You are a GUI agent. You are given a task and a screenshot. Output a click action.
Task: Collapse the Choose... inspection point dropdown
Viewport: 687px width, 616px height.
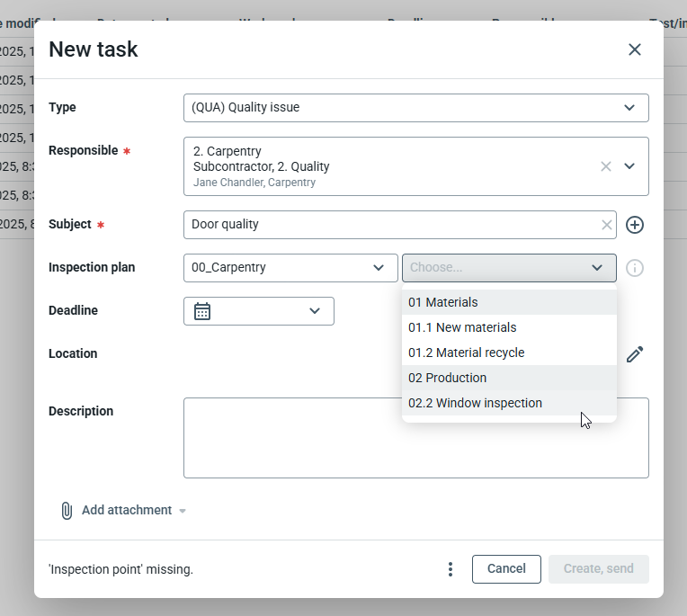tap(597, 268)
